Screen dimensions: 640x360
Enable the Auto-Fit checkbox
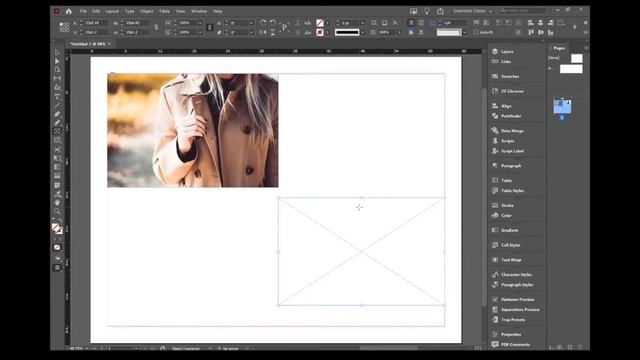point(476,32)
